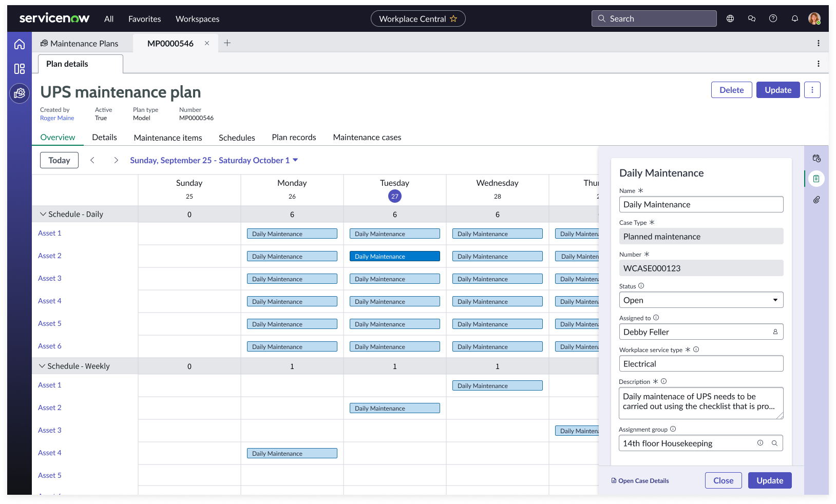Click the info icon inside Assignment group field
Image resolution: width=836 pixels, height=504 pixels.
(x=760, y=443)
